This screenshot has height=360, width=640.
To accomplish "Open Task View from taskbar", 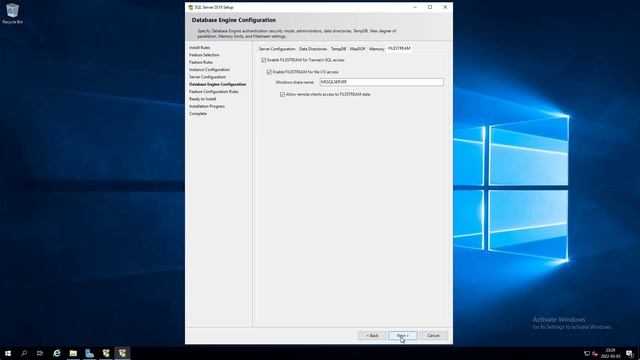I will pos(40,353).
